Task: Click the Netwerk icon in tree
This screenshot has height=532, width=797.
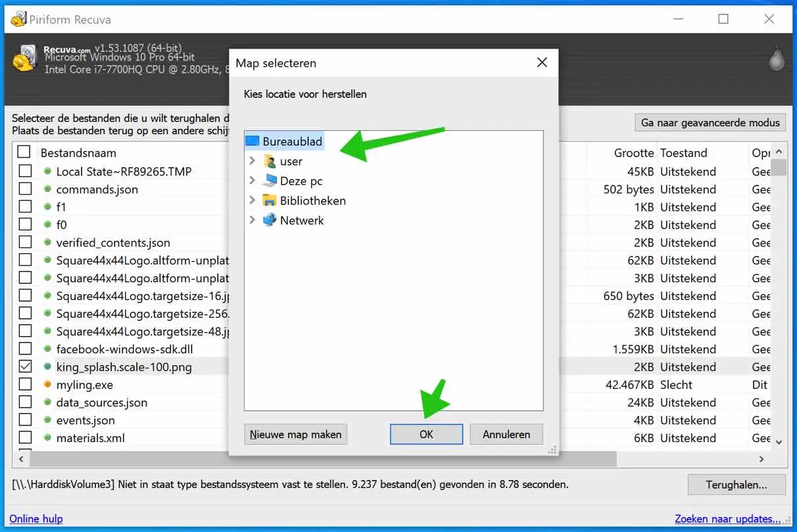Action: (x=270, y=220)
